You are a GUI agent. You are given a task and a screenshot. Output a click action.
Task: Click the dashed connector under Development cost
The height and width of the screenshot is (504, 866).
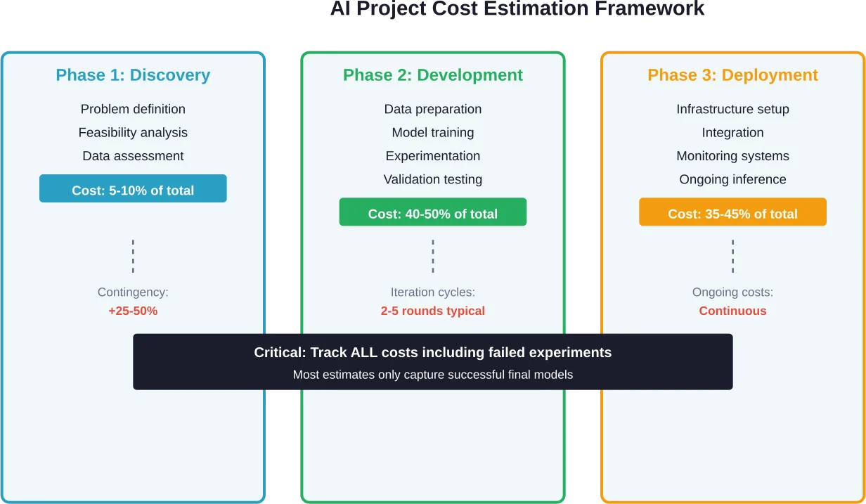point(432,256)
